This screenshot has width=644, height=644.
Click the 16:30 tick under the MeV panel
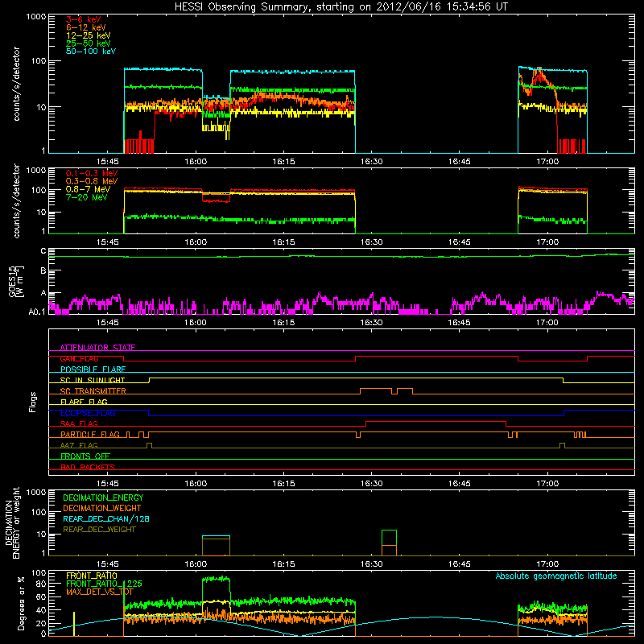pyautogui.click(x=371, y=242)
